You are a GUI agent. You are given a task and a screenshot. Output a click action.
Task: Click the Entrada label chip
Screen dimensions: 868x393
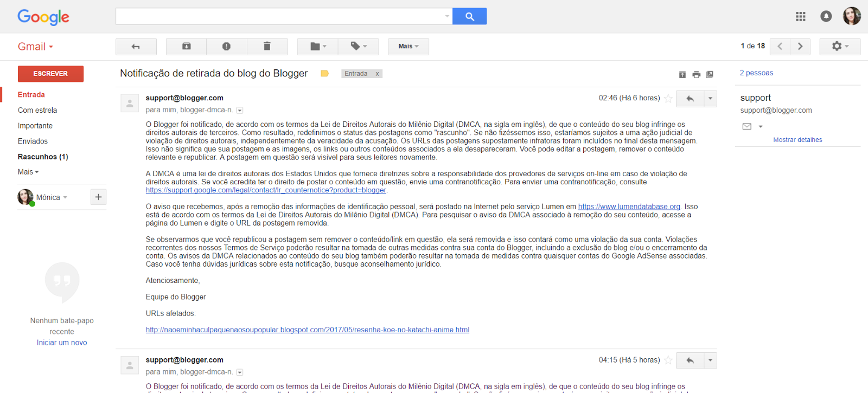[x=356, y=74]
